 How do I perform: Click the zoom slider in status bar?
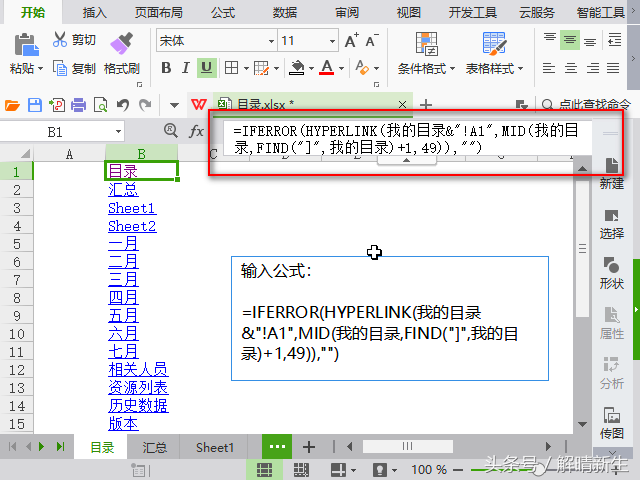click(x=539, y=470)
